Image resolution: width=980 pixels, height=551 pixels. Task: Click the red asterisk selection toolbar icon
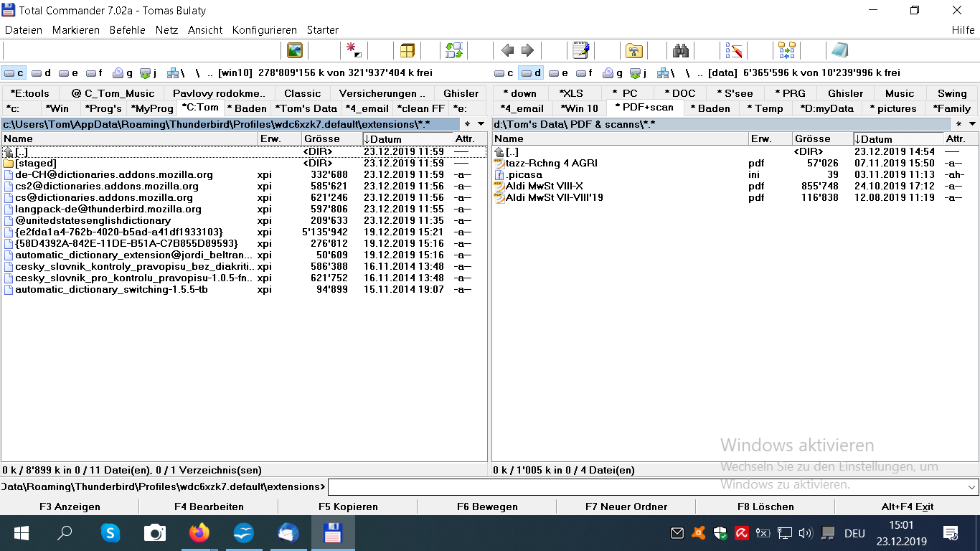(x=353, y=50)
